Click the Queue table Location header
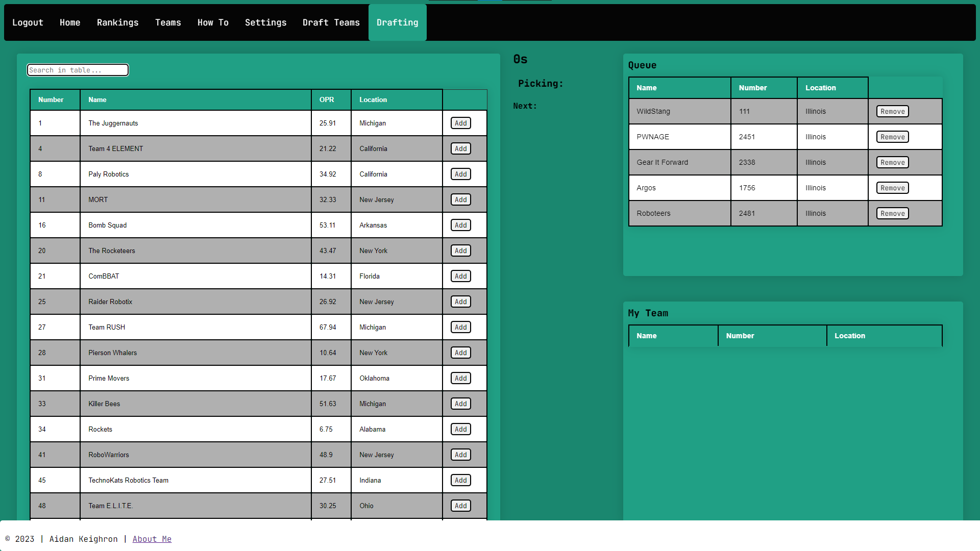The image size is (980, 551). click(x=832, y=88)
